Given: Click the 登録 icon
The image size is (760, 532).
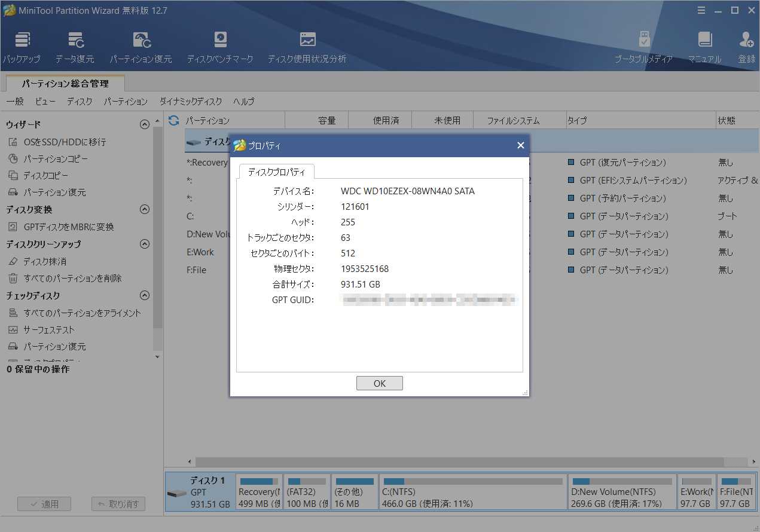Looking at the screenshot, I should 746,47.
